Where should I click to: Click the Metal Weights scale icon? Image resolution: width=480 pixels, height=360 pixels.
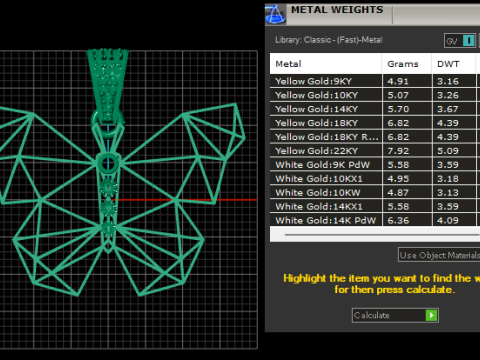(x=275, y=14)
